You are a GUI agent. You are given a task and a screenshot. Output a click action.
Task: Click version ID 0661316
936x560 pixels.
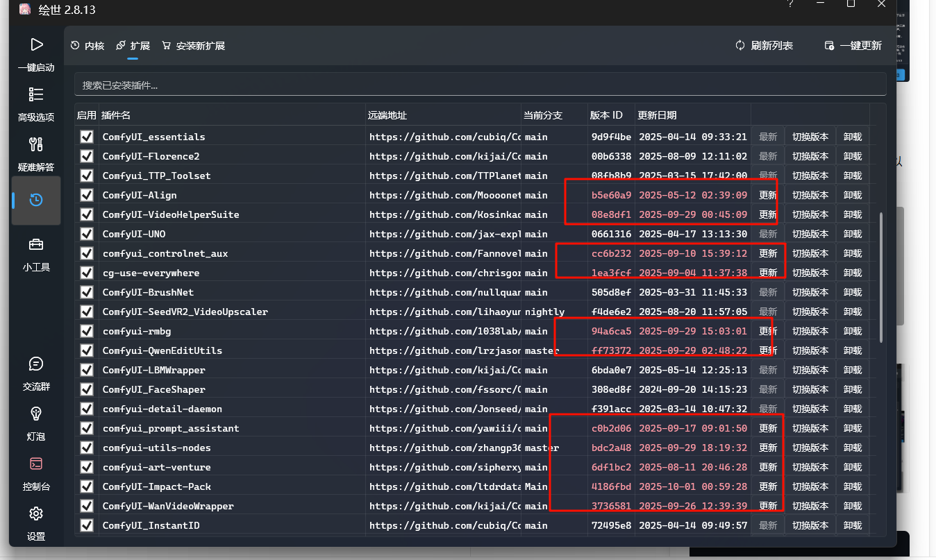611,234
